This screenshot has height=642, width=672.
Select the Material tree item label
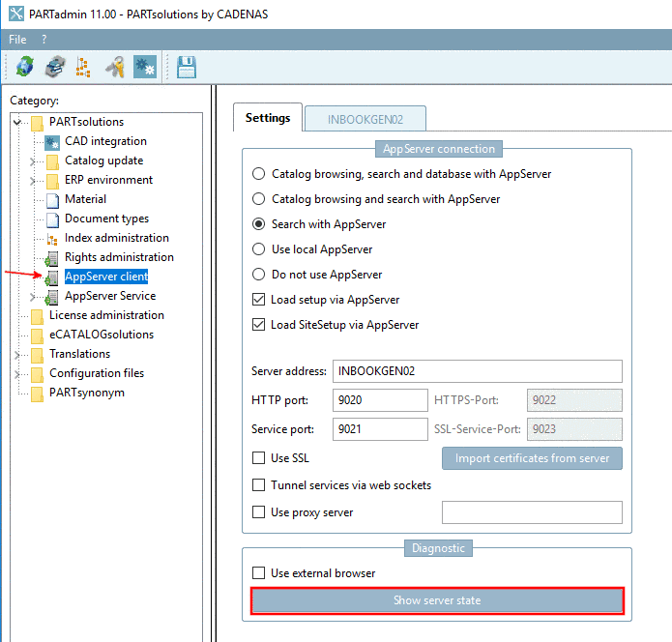(85, 199)
